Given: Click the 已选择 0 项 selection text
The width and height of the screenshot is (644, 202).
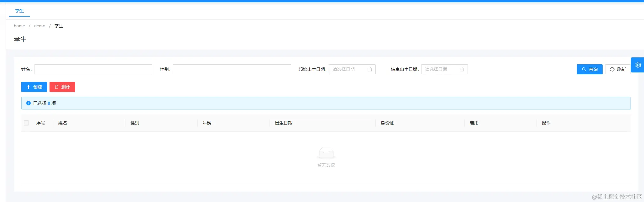Looking at the screenshot, I should click(x=45, y=103).
